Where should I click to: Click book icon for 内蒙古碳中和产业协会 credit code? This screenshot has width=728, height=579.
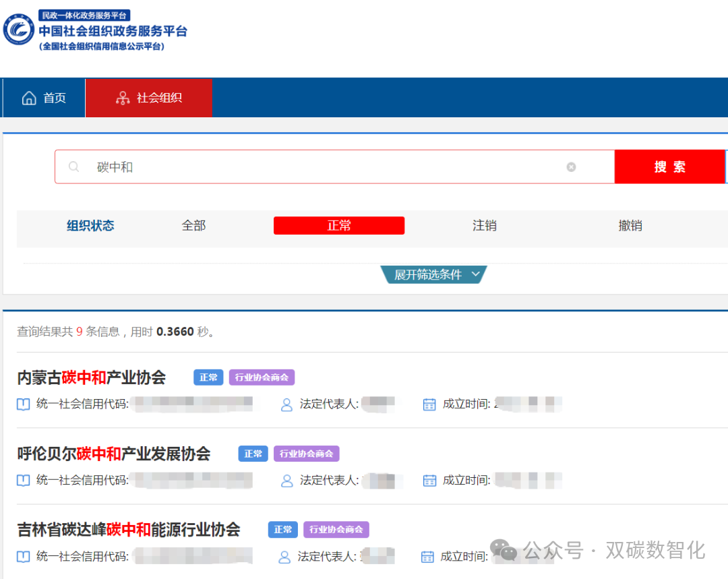point(24,404)
